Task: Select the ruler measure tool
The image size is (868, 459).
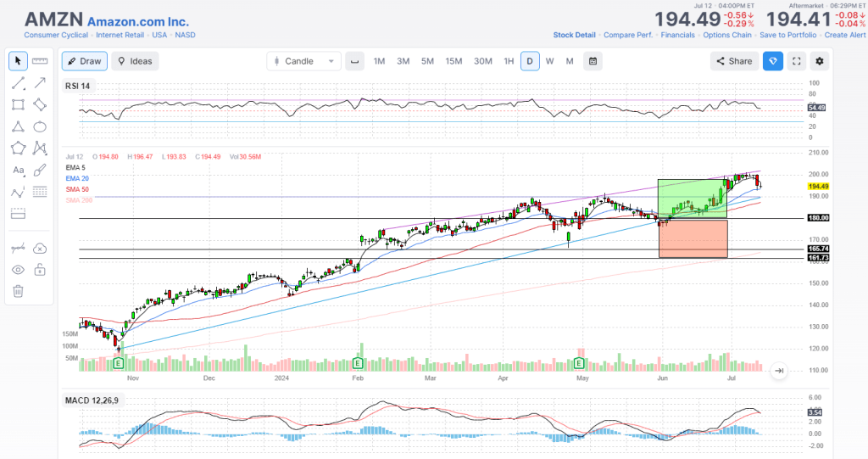Action: click(x=40, y=61)
